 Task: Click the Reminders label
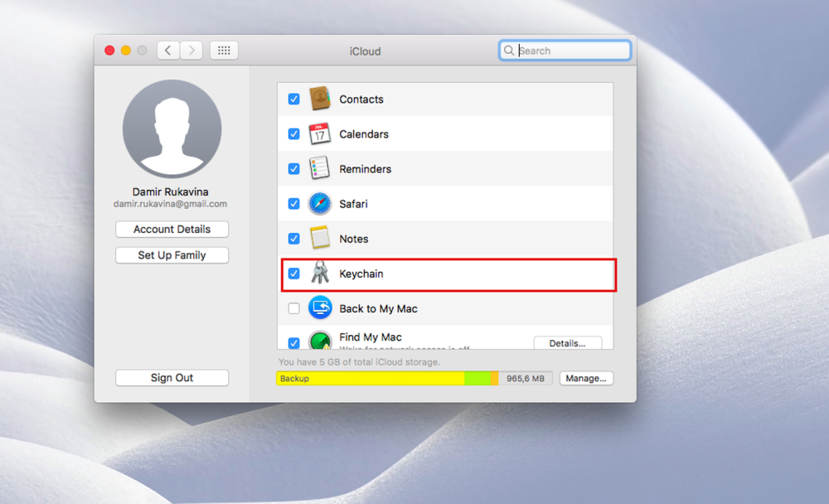366,169
